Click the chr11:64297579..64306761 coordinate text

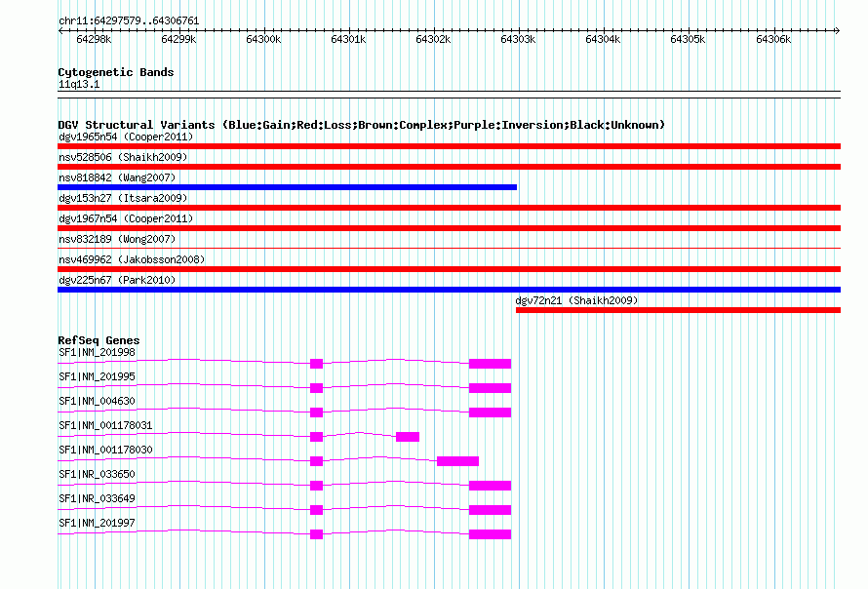pos(129,21)
